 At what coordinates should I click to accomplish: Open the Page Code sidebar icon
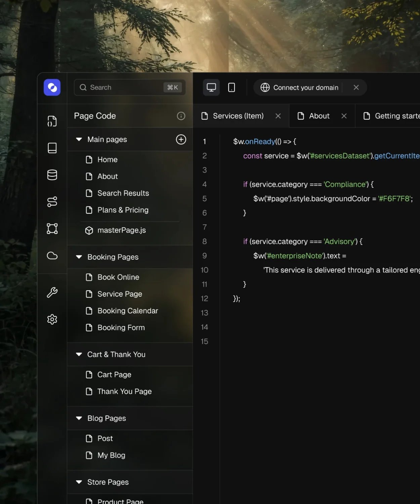(52, 121)
